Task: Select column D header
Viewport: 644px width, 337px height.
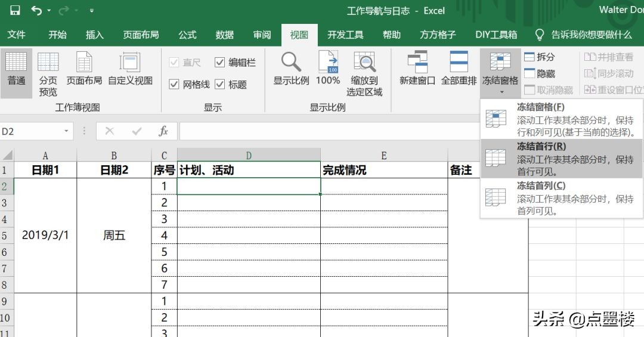Action: 249,155
